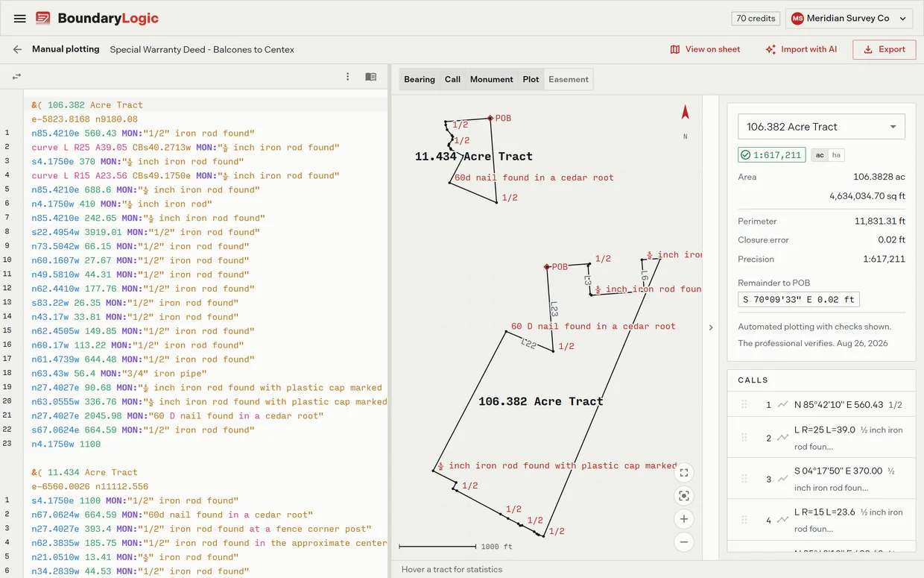The image size is (924, 578).
Task: Click View on sheet
Action: coord(705,49)
